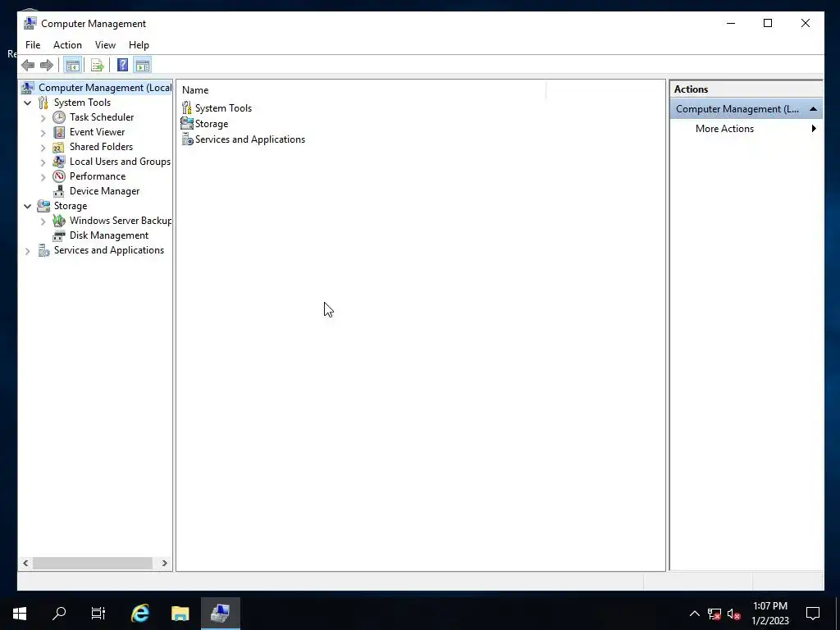The image size is (840, 630).
Task: Collapse the System Tools tree node
Action: tap(27, 103)
